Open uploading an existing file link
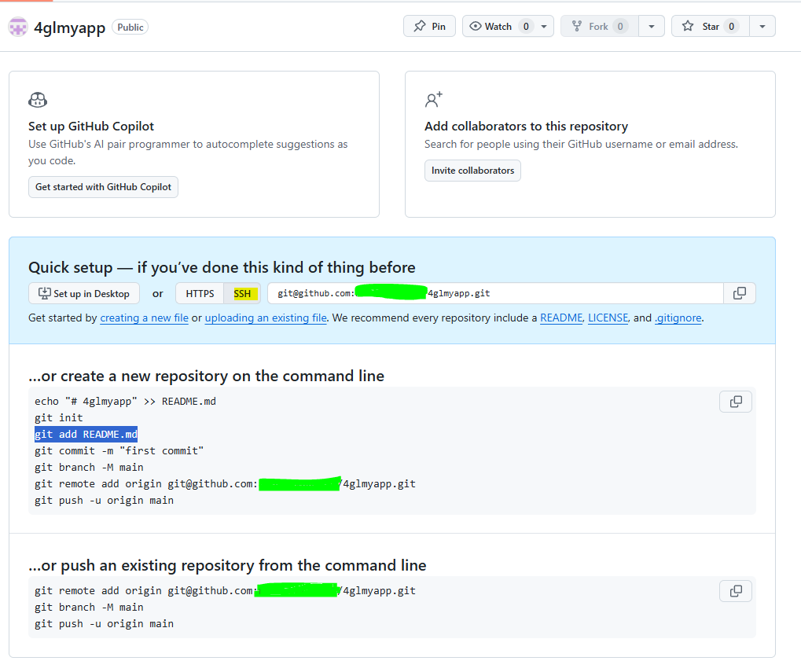 coord(266,318)
